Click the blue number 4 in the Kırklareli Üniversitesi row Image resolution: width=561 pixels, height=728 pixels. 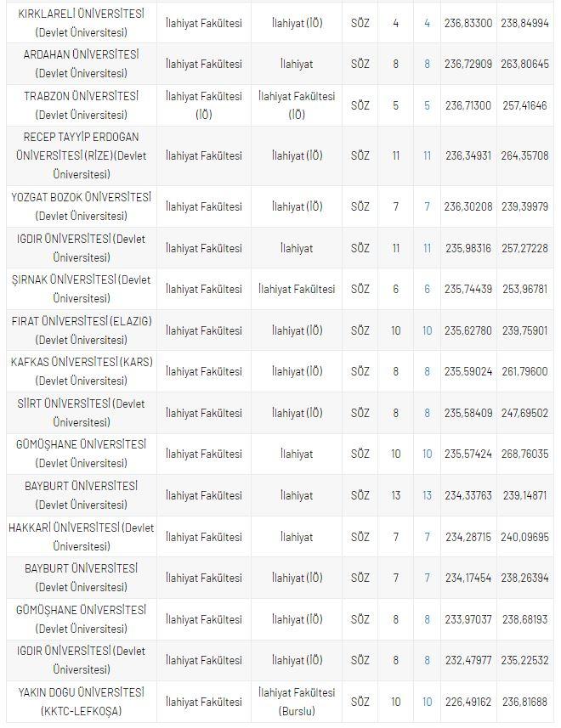tap(427, 23)
